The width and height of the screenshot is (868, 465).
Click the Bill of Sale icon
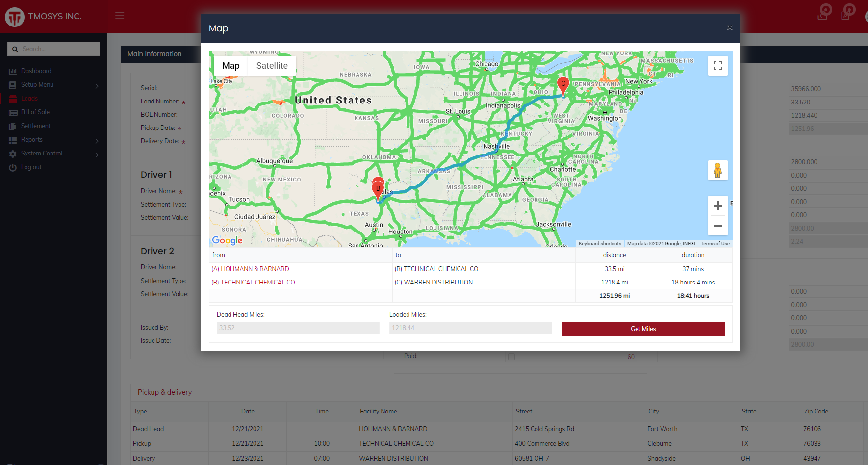(x=13, y=112)
